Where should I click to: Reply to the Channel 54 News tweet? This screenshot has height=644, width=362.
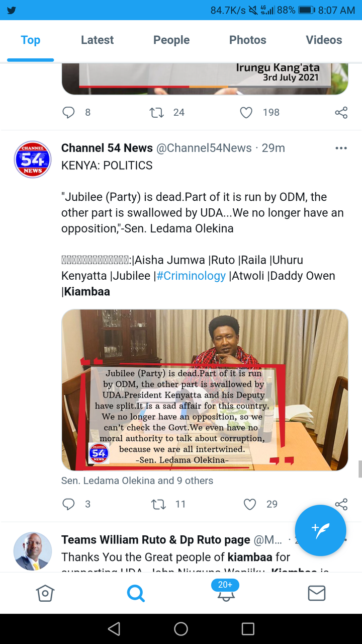[68, 504]
